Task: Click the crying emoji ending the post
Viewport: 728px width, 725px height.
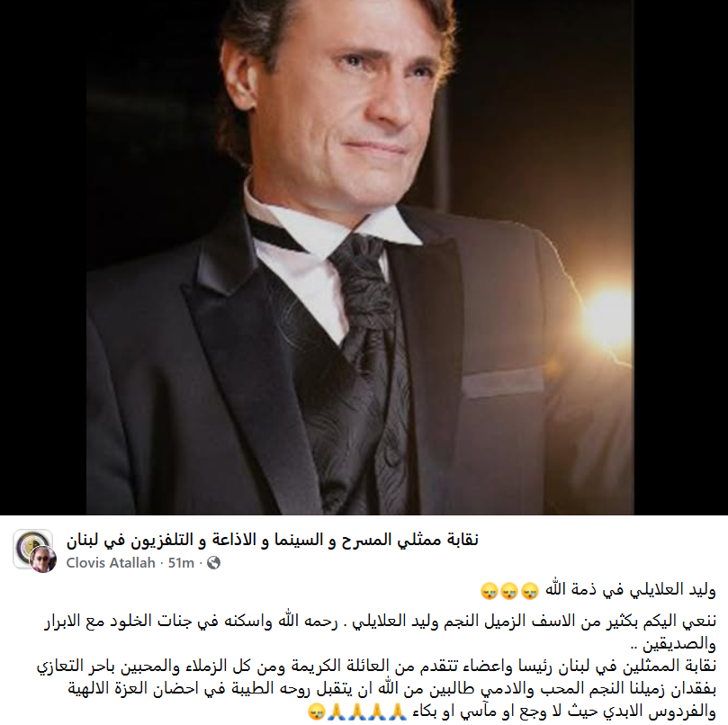Action: pyautogui.click(x=316, y=712)
